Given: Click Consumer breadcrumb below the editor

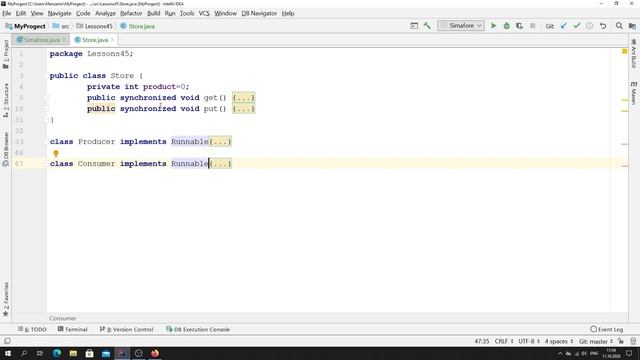Looking at the screenshot, I should tap(62, 318).
